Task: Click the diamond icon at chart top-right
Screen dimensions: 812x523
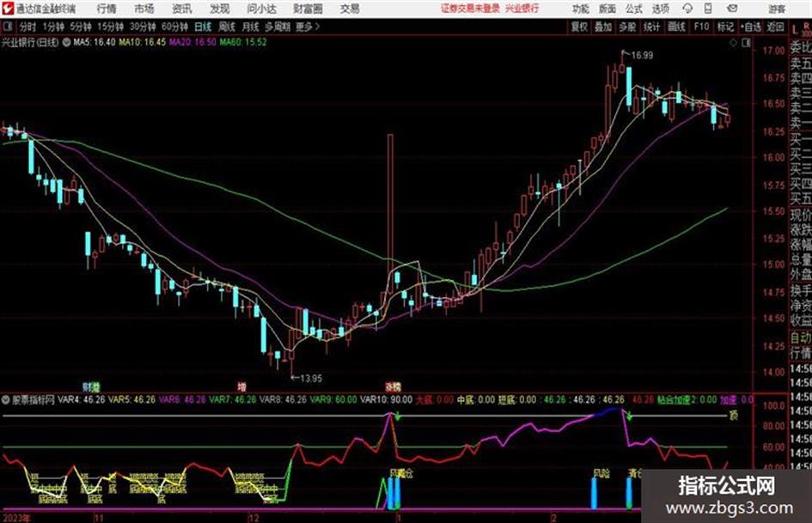Action: pos(733,43)
